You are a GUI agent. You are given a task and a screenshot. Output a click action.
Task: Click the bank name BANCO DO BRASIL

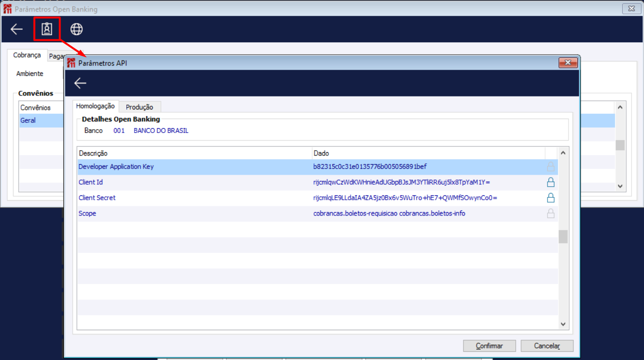point(161,131)
